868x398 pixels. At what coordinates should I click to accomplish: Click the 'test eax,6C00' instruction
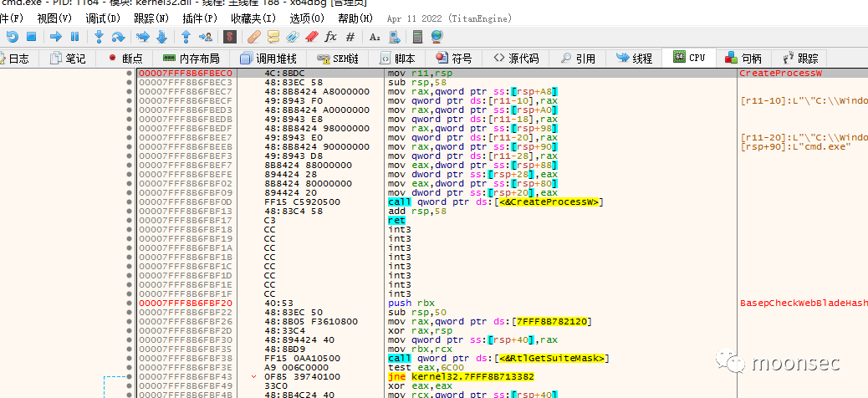pos(426,368)
